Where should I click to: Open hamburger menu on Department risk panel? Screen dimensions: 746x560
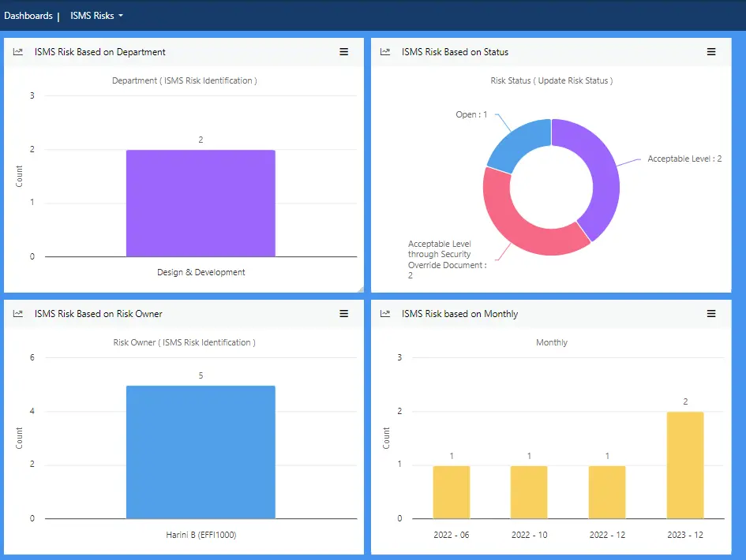point(343,52)
